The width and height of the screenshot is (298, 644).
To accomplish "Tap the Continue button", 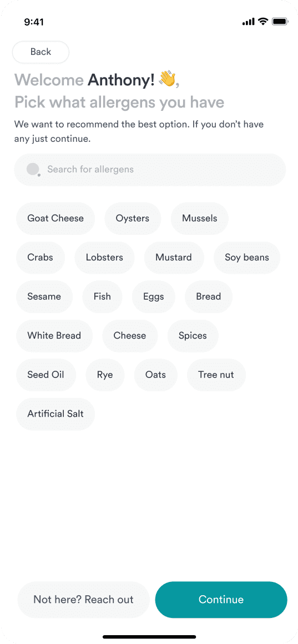I will point(221,599).
